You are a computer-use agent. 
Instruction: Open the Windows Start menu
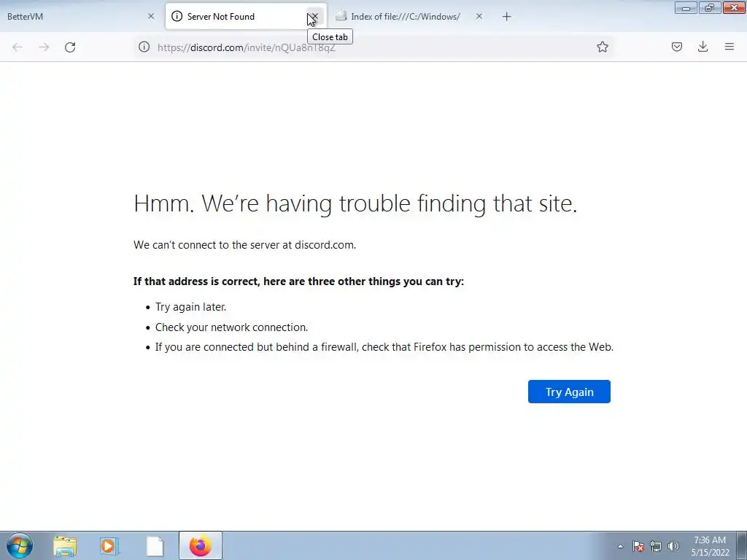tap(20, 545)
